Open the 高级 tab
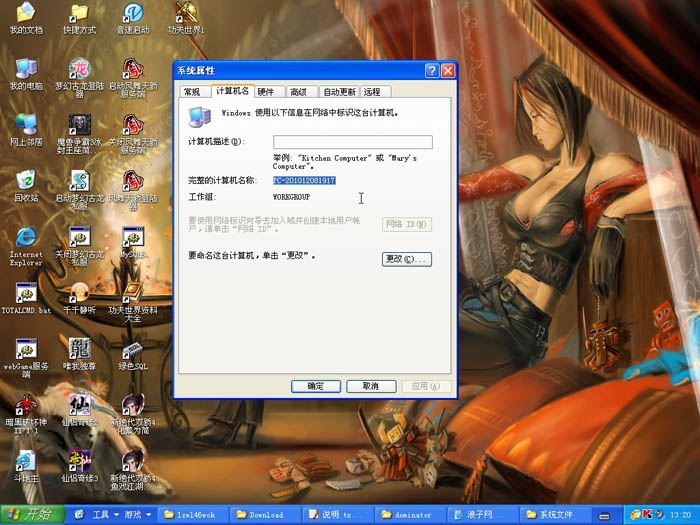 299,92
